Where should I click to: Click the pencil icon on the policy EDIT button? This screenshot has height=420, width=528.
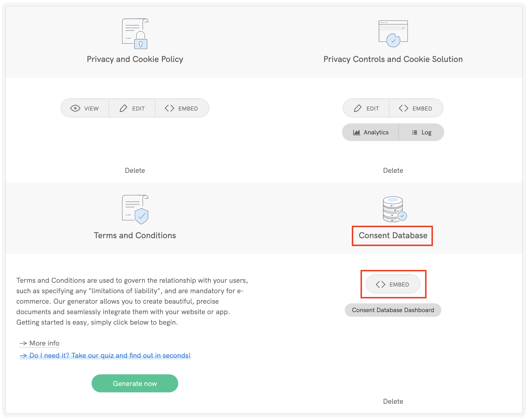pyautogui.click(x=123, y=108)
